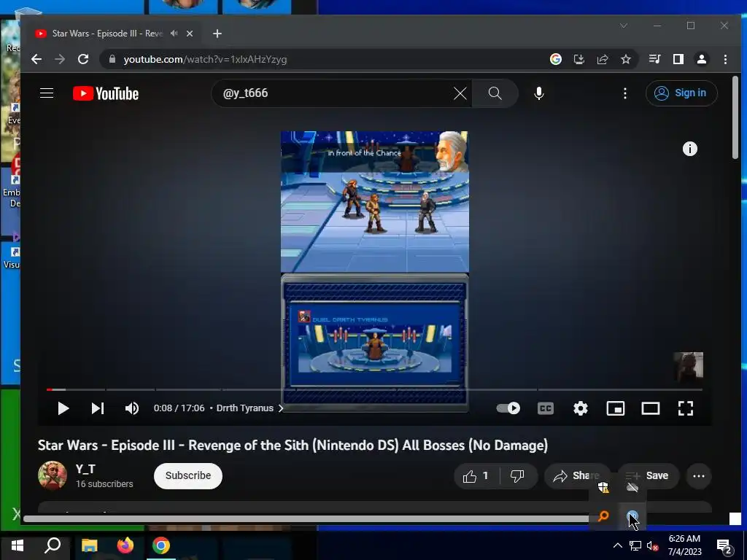Image resolution: width=747 pixels, height=560 pixels.
Task: Open Windows Start menu
Action: [18, 545]
